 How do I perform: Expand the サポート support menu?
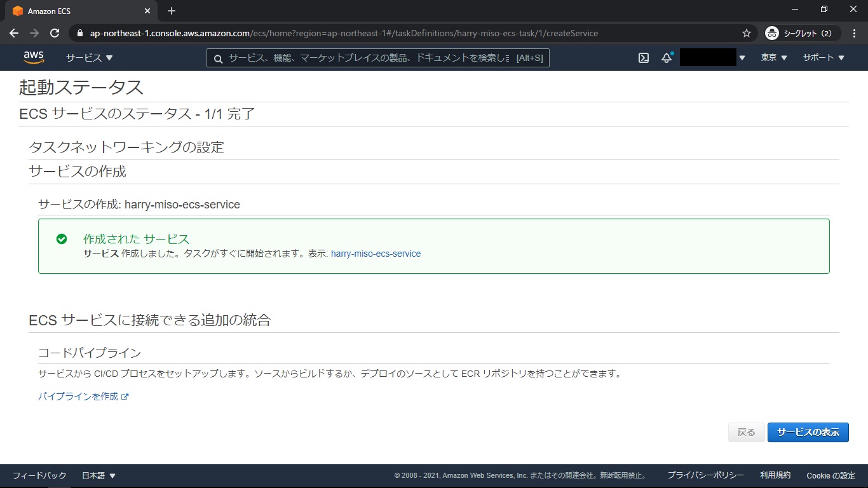(824, 58)
